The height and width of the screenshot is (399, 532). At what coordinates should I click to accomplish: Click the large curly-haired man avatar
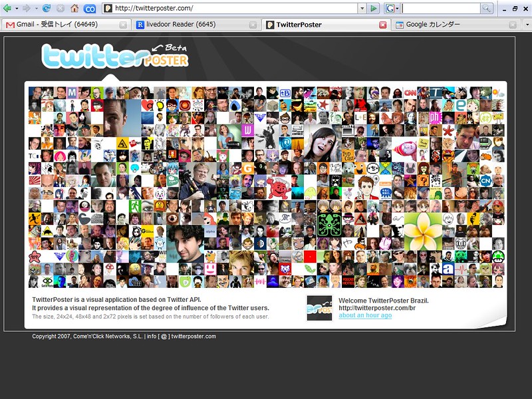(185, 244)
